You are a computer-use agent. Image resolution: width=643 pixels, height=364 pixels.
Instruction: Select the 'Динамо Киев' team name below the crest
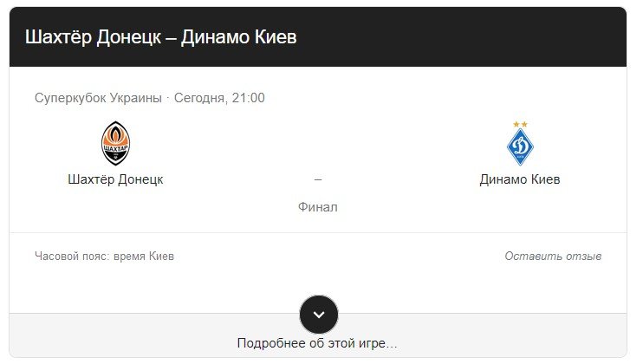tap(520, 179)
